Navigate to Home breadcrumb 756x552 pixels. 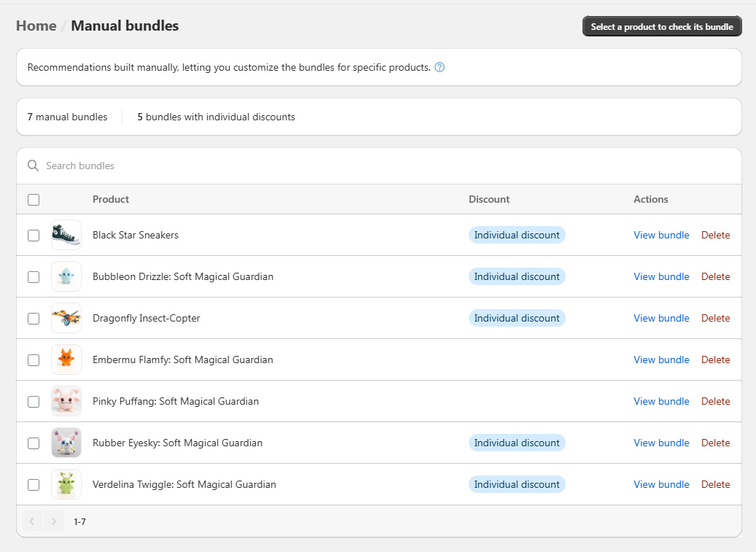(x=36, y=26)
